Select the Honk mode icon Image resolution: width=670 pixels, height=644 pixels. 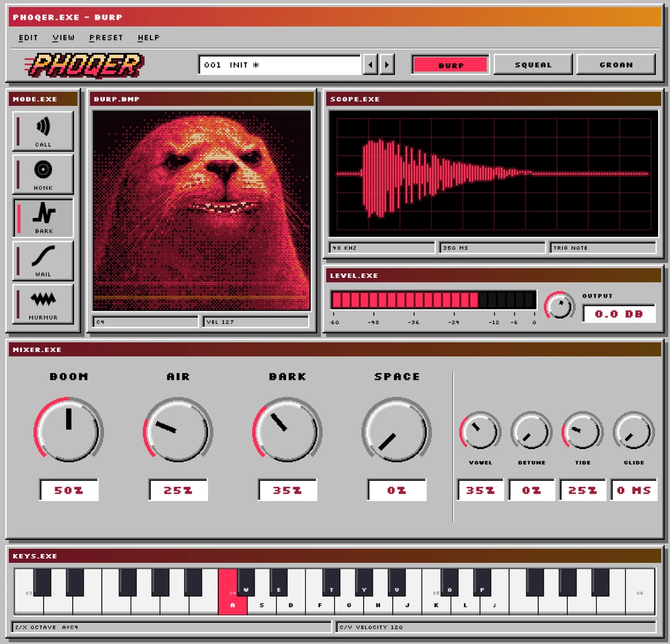point(43,174)
